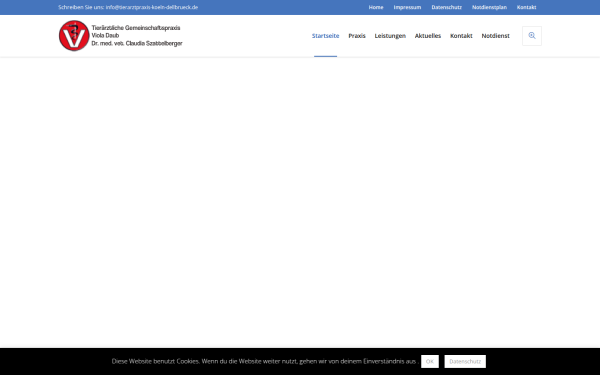Open the search magnifier icon
Viewport: 600px width, 375px height.
point(532,36)
